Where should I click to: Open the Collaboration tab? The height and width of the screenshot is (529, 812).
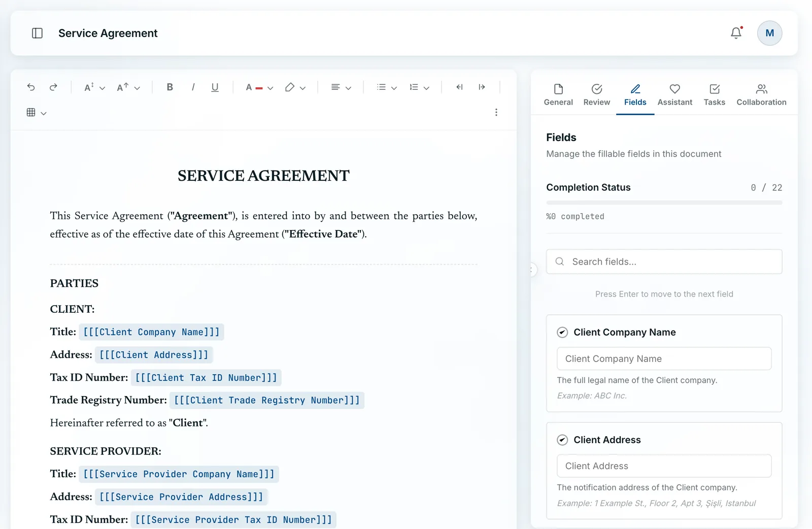[x=761, y=95]
